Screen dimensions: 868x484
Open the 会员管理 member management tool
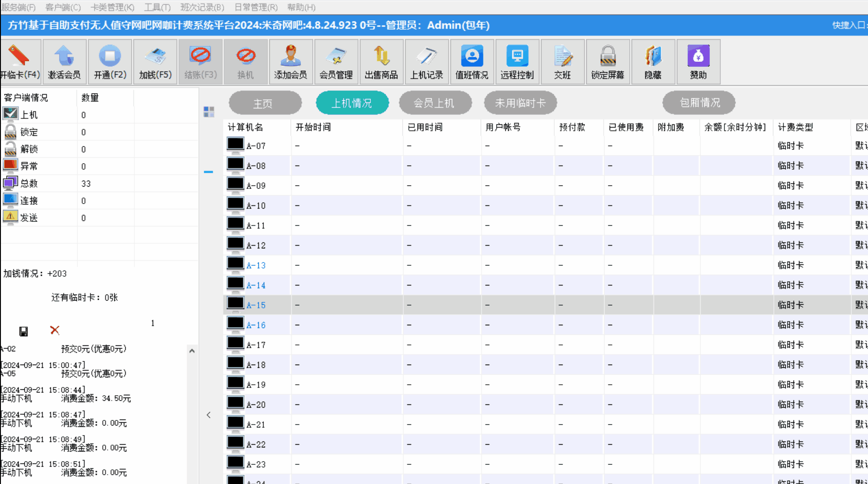(336, 62)
